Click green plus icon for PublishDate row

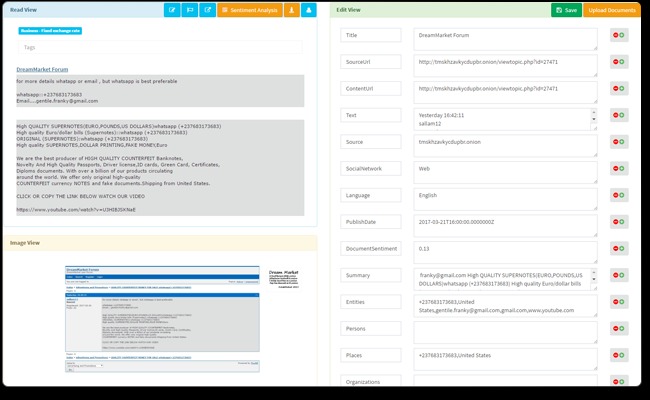click(622, 222)
